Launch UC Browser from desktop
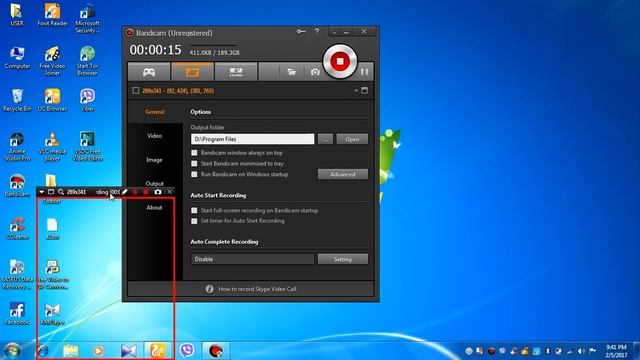The width and height of the screenshot is (640, 360). pos(52,100)
